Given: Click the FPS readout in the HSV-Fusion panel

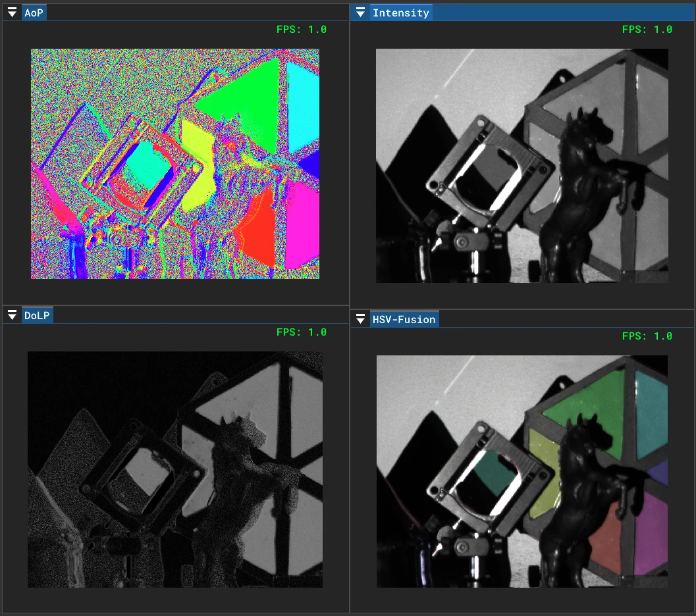Looking at the screenshot, I should click(648, 336).
